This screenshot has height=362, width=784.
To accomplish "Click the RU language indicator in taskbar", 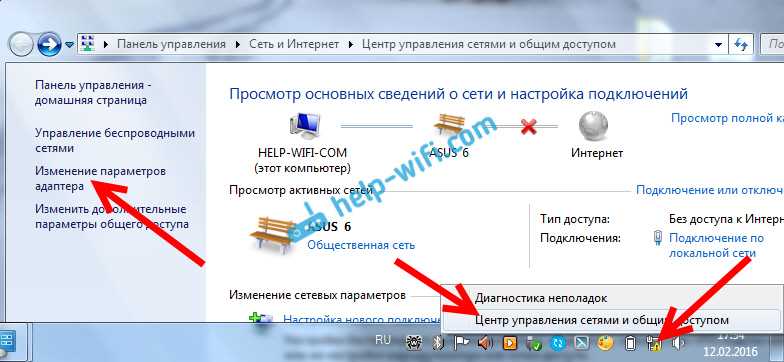I will click(x=382, y=340).
